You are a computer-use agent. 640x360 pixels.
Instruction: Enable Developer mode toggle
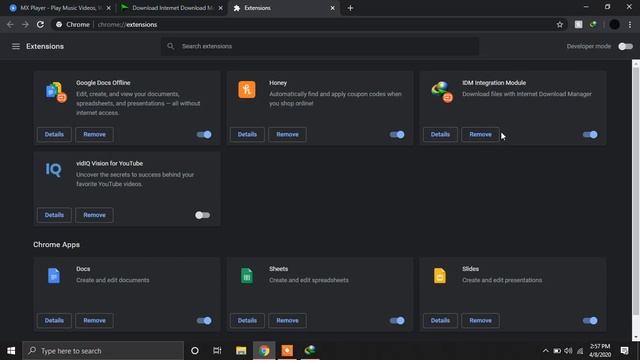[x=625, y=47]
